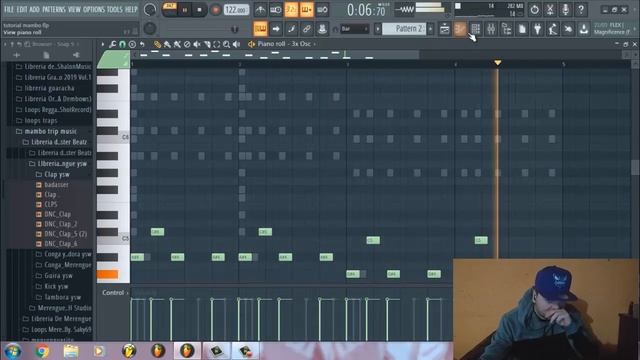Viewport: 640px width, 360px height.
Task: Open the ADD menu
Action: (x=35, y=9)
